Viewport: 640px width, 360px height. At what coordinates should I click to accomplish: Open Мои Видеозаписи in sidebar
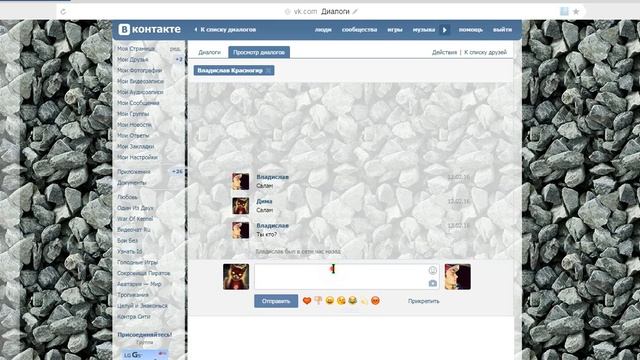[140, 81]
